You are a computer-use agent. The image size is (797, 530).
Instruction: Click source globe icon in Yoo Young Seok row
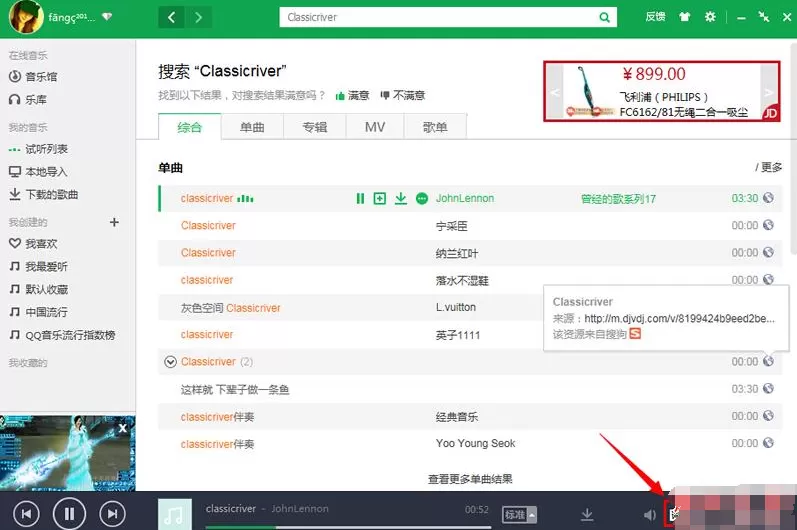tap(768, 443)
